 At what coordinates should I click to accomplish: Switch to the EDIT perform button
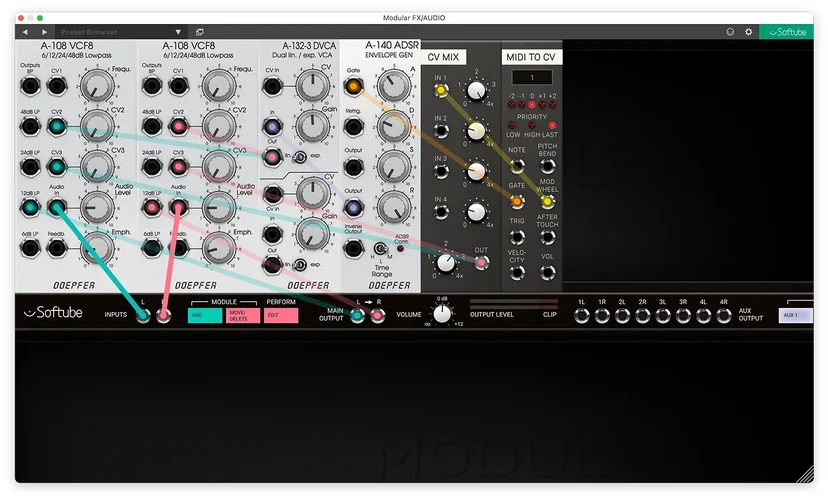click(281, 315)
